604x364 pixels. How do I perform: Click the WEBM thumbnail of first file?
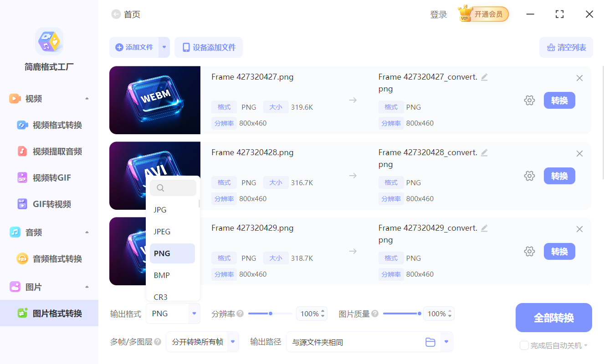[155, 100]
